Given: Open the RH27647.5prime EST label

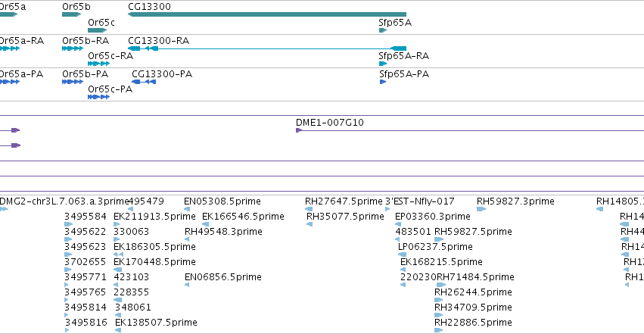Looking at the screenshot, I should click(x=344, y=201).
